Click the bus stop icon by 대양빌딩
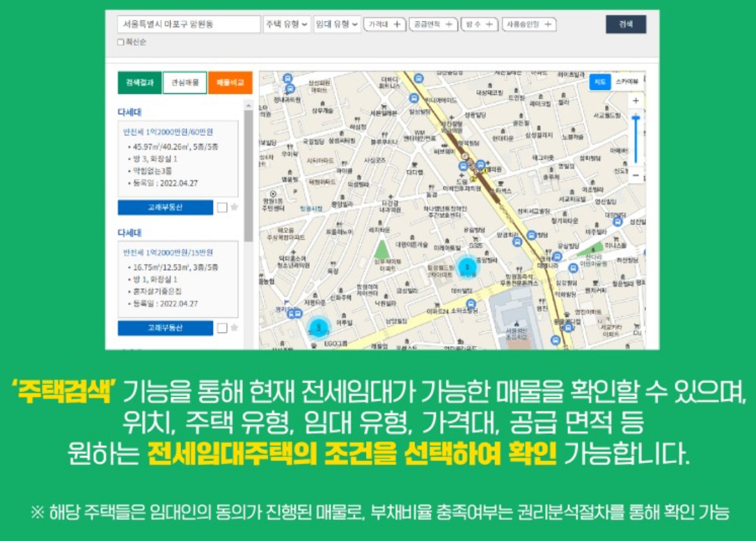Image resolution: width=756 pixels, height=541 pixels. click(617, 221)
